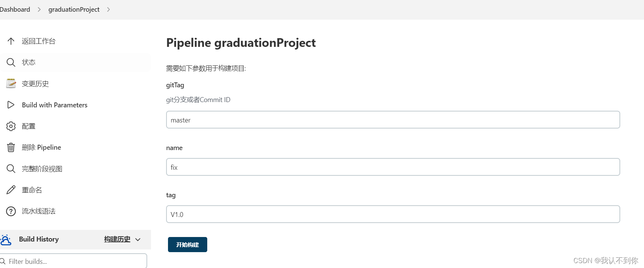Screen dimensions: 644x268
Task: Expand the 构建历史 chevron dropdown
Action: [x=138, y=240]
